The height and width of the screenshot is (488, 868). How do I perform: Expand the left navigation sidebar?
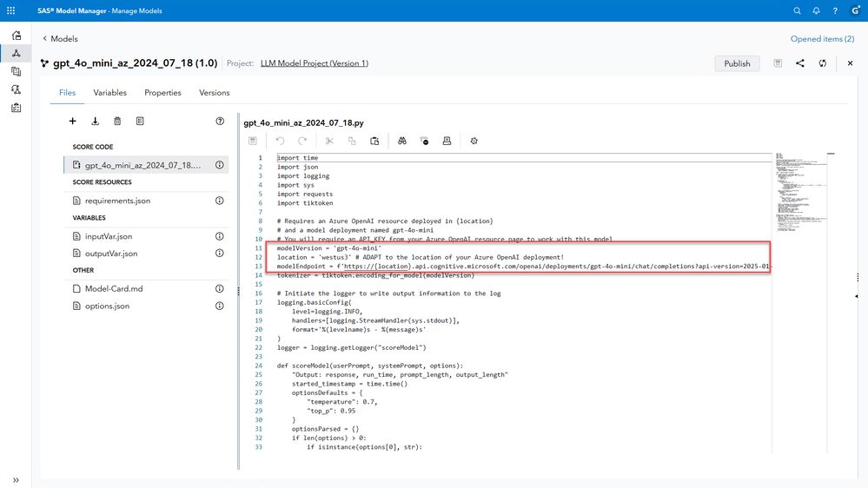[x=16, y=479]
